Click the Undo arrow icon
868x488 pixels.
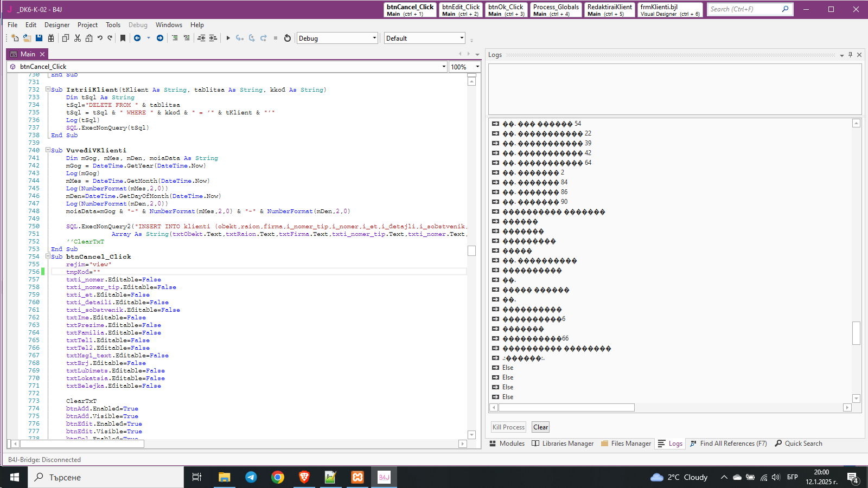tap(100, 38)
